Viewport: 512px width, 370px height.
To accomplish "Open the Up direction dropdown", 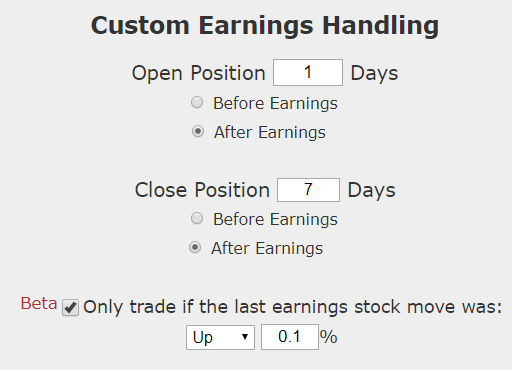I will (220, 337).
